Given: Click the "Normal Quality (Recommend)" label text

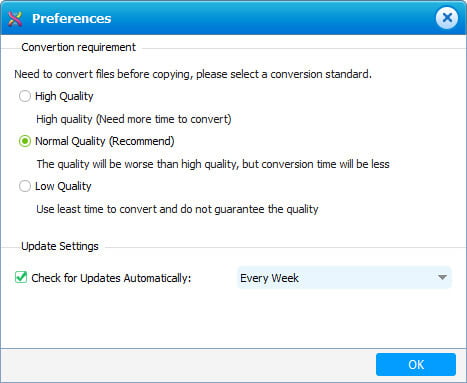Looking at the screenshot, I should 105,141.
